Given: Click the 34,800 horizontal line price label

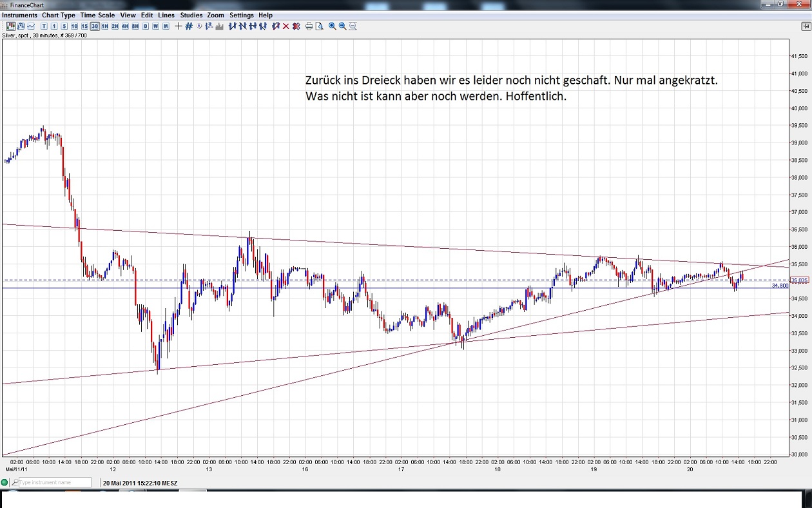Looking at the screenshot, I should tap(780, 286).
